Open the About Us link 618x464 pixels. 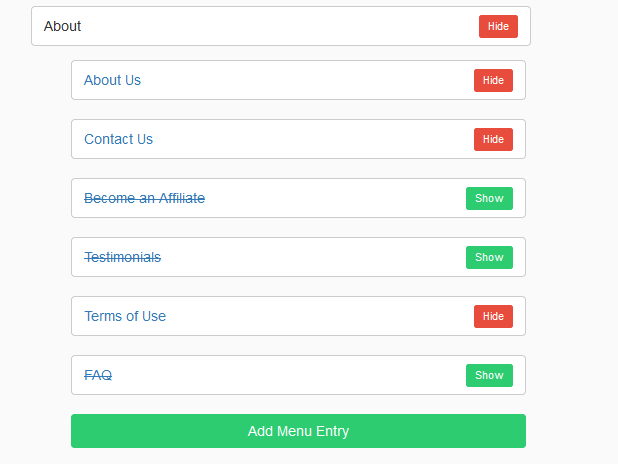(112, 80)
